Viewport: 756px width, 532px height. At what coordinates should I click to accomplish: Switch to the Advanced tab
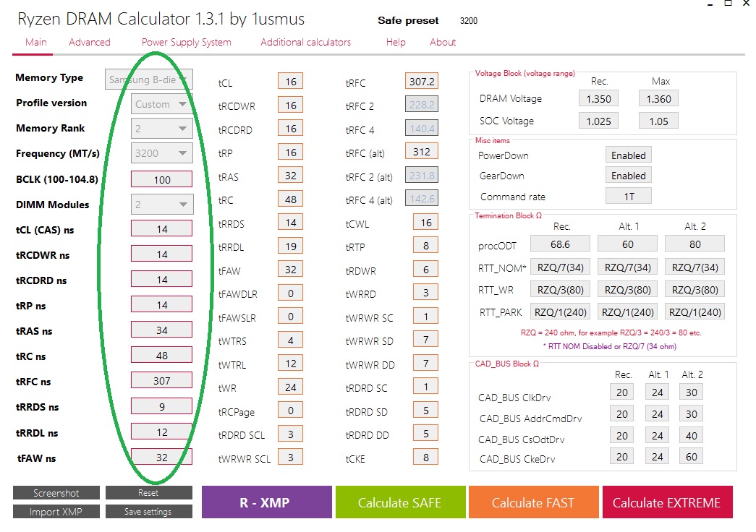pyautogui.click(x=89, y=42)
